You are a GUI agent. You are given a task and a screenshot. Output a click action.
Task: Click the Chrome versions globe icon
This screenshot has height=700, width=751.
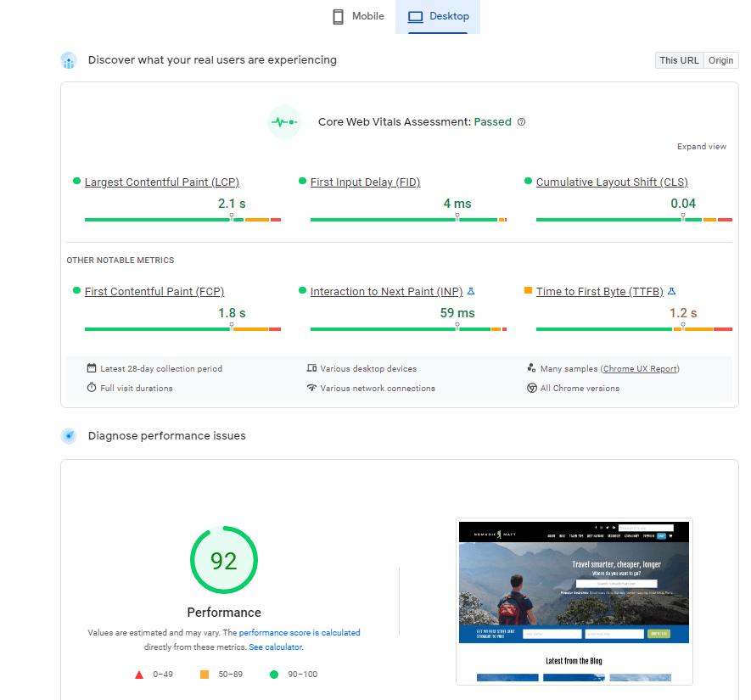click(x=530, y=388)
